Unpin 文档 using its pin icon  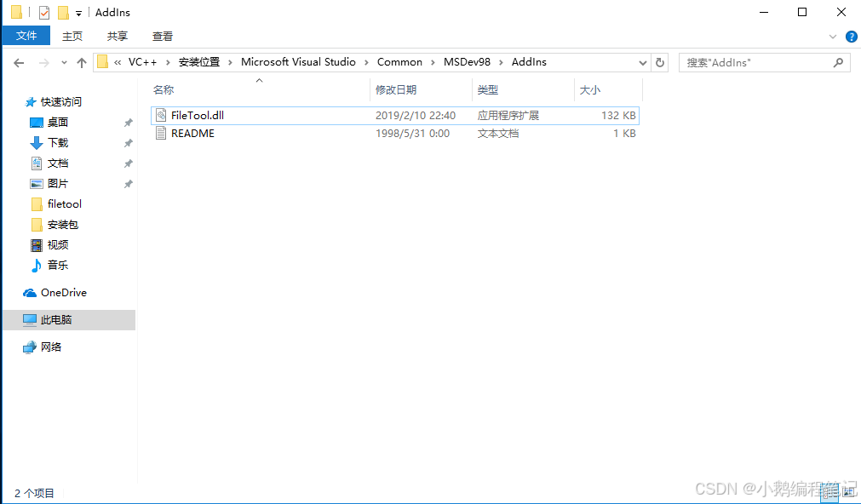coord(128,163)
